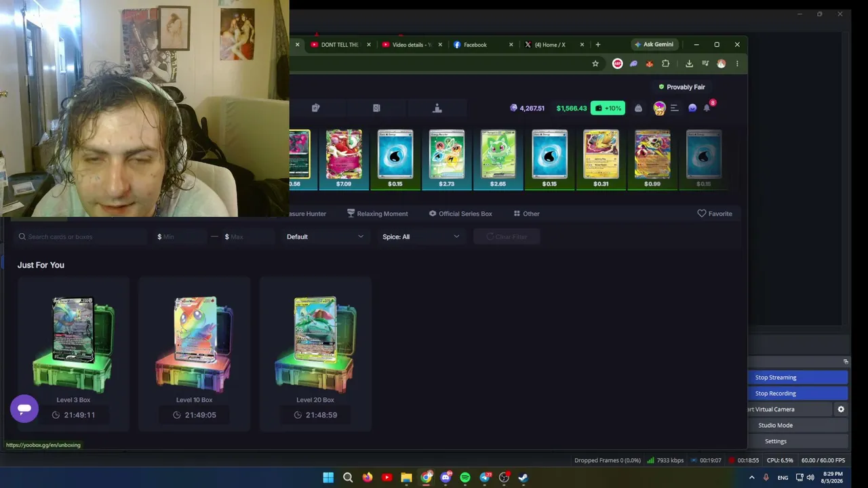Image resolution: width=868 pixels, height=488 pixels.
Task: Open virtual camera gear settings in OBS
Action: pyautogui.click(x=841, y=409)
